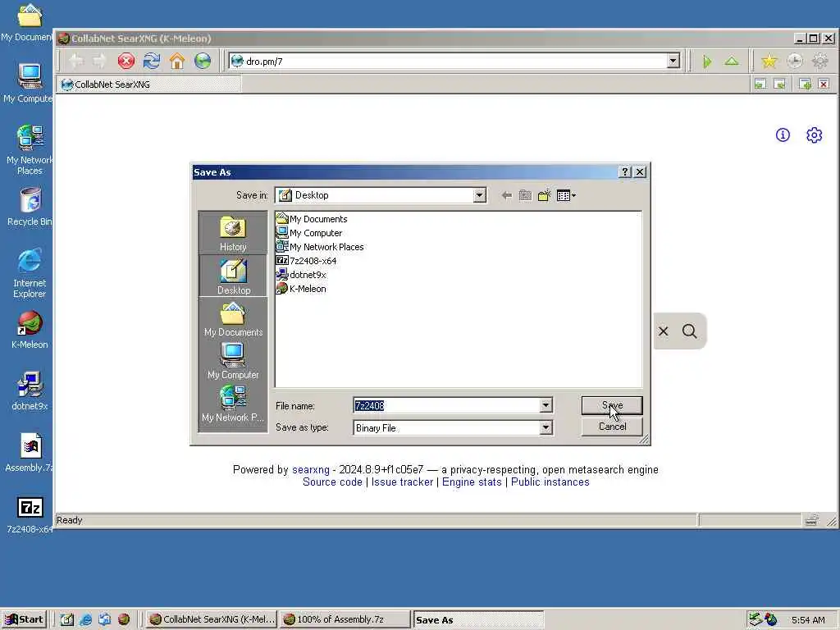This screenshot has height=630, width=840.
Task: Expand the address bar URL dropdown
Action: click(673, 61)
